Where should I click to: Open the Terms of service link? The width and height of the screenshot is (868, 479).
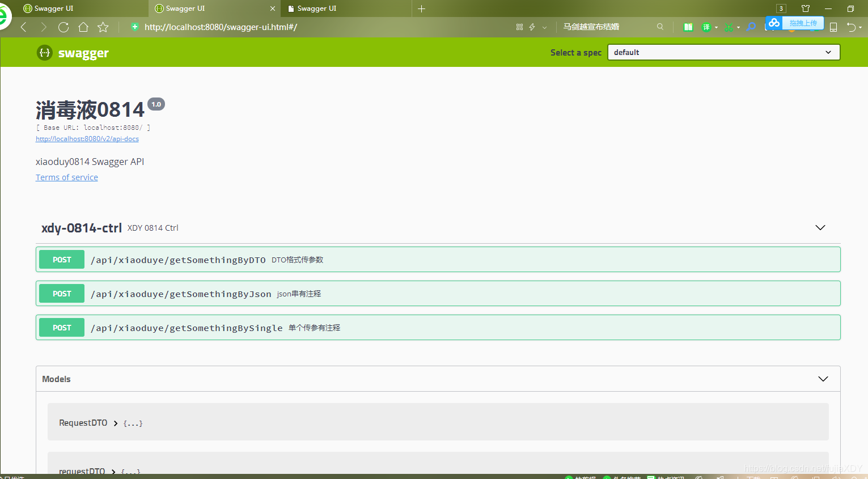tap(67, 177)
